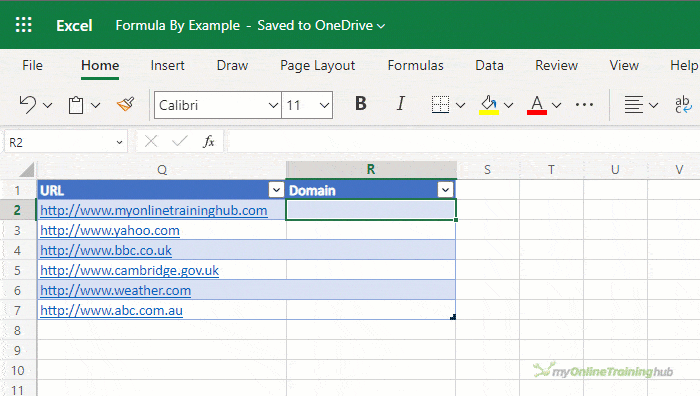
Task: Expand fill color options arrow
Action: tap(508, 106)
